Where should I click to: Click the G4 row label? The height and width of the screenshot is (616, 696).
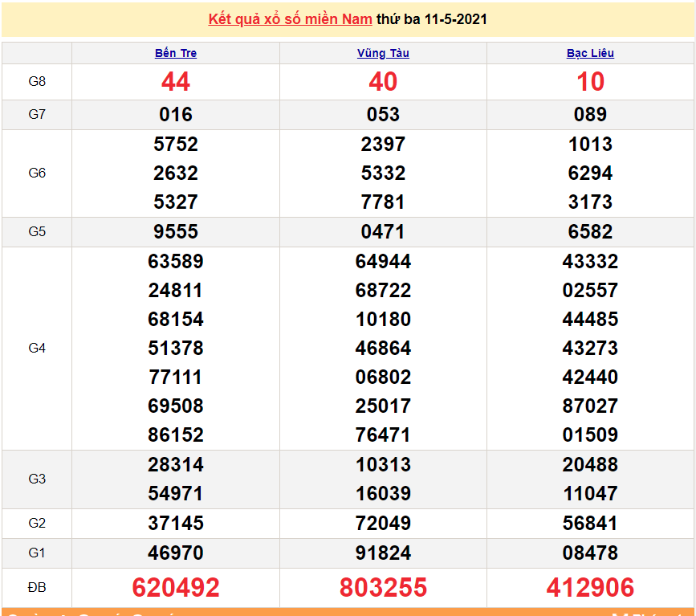pyautogui.click(x=37, y=348)
